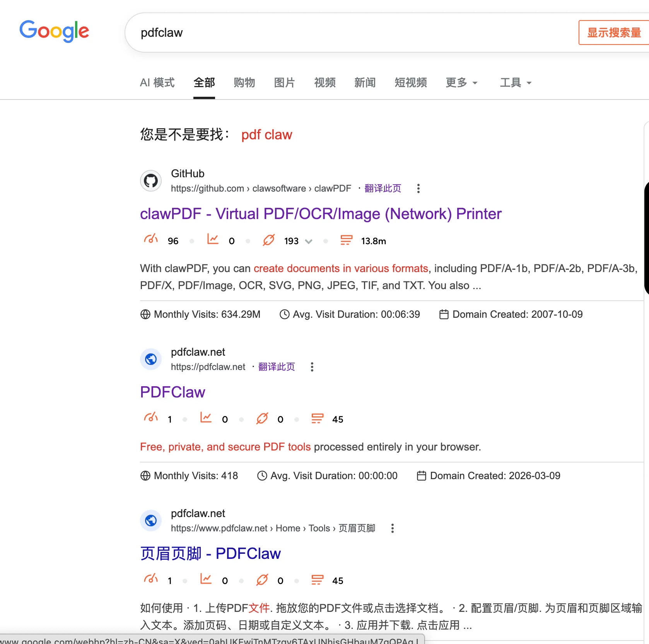Image resolution: width=649 pixels, height=644 pixels.
Task: Click 翻译此页 next to https://pdfclaw.net
Action: [277, 367]
